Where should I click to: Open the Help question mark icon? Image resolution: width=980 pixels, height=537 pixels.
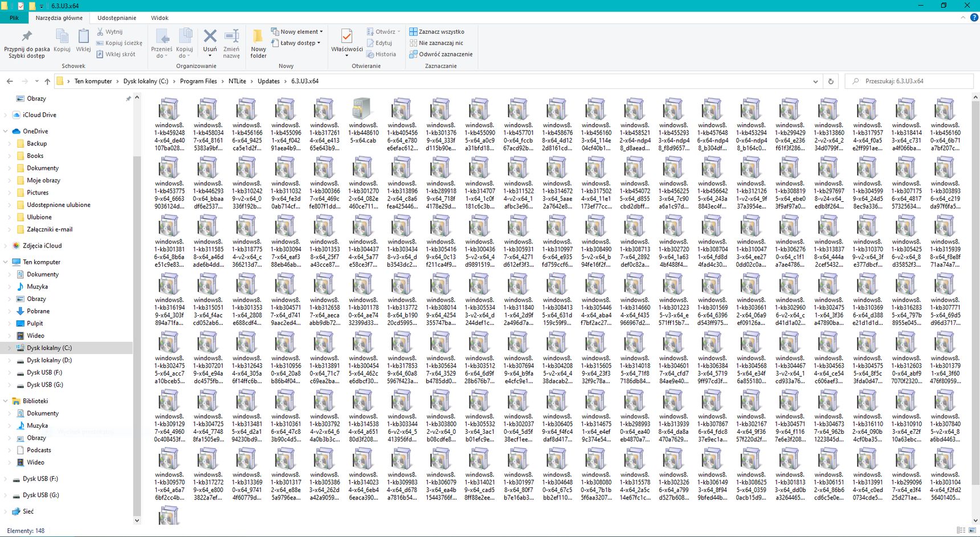click(974, 18)
